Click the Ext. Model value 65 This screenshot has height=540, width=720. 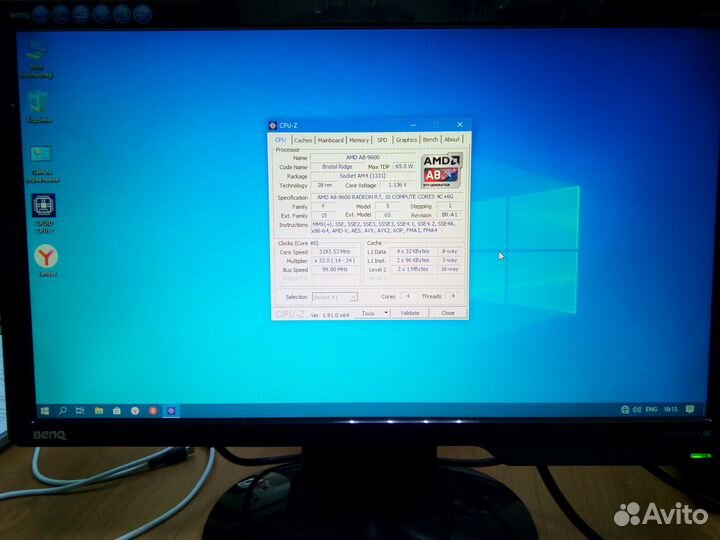(x=388, y=215)
